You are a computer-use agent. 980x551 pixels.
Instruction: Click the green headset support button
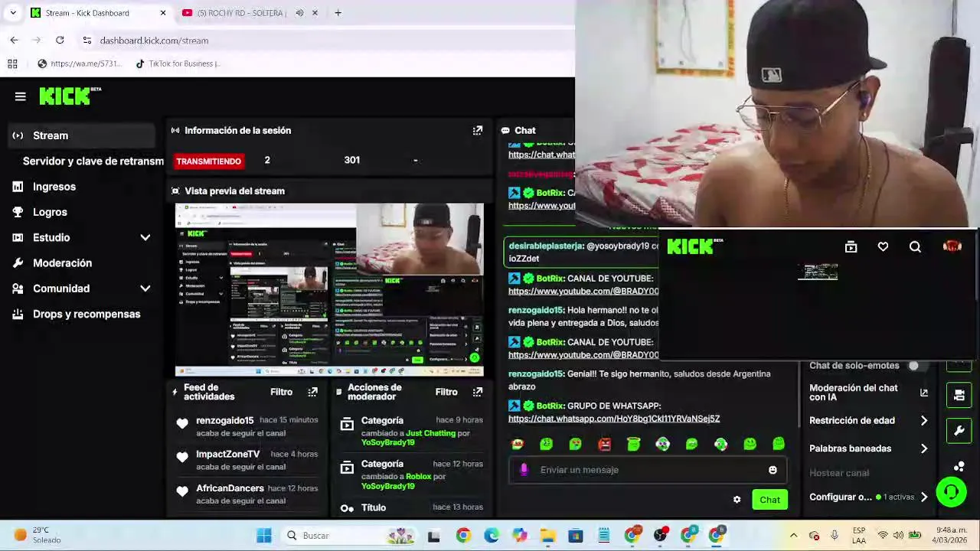pos(952,491)
